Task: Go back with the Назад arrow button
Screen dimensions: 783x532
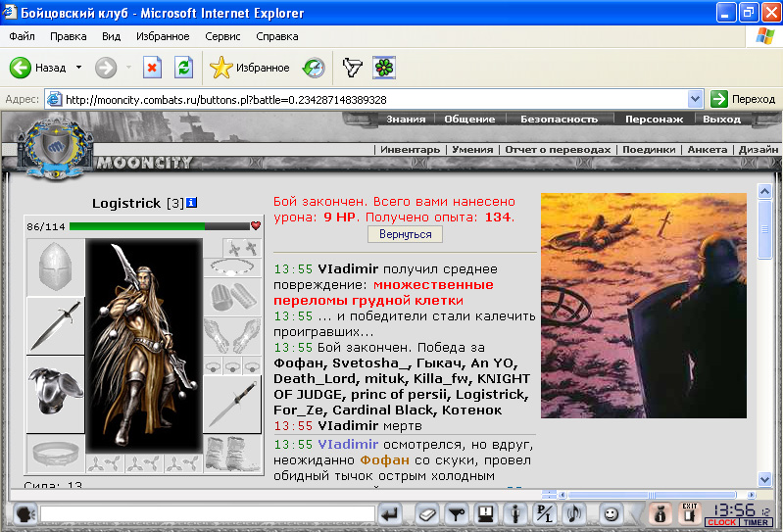Action: coord(38,68)
